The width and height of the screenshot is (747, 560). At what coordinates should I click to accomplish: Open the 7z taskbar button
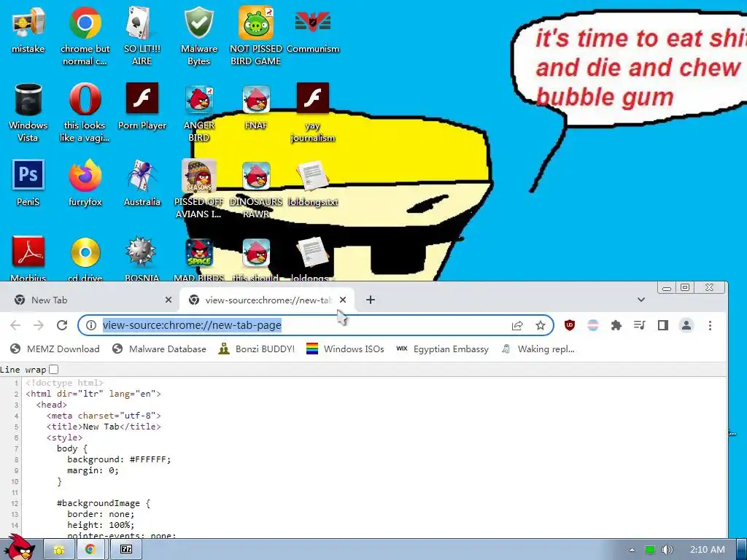125,550
